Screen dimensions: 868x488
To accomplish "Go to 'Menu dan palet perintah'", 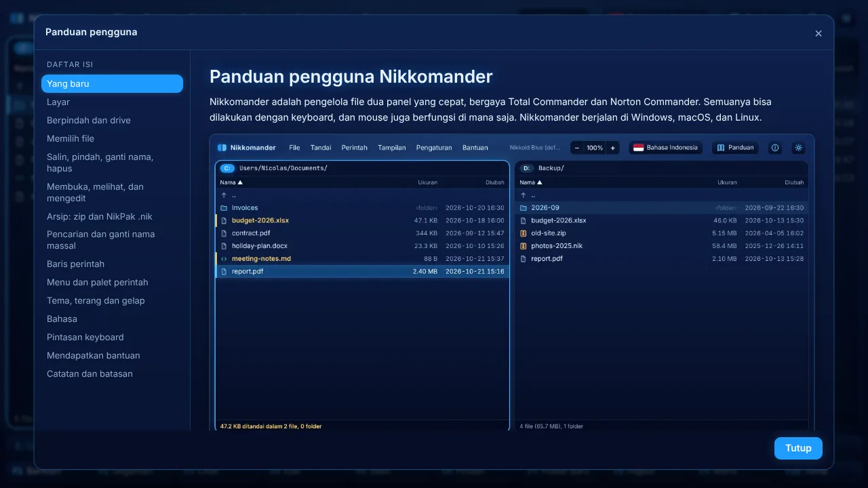I will tap(112, 282).
